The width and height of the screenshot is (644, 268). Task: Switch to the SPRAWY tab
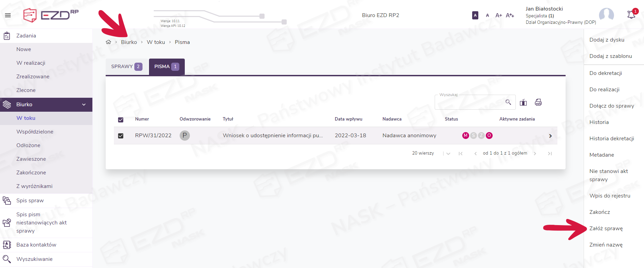126,66
